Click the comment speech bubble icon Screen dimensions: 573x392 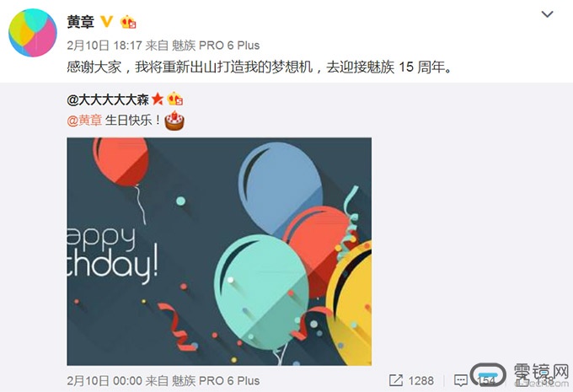coord(461,381)
